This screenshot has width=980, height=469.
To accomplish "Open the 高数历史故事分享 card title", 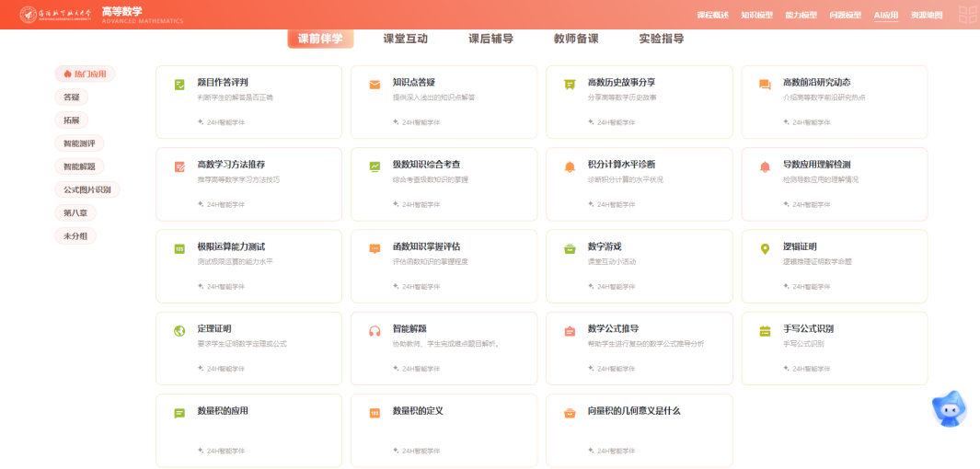I will pyautogui.click(x=621, y=82).
